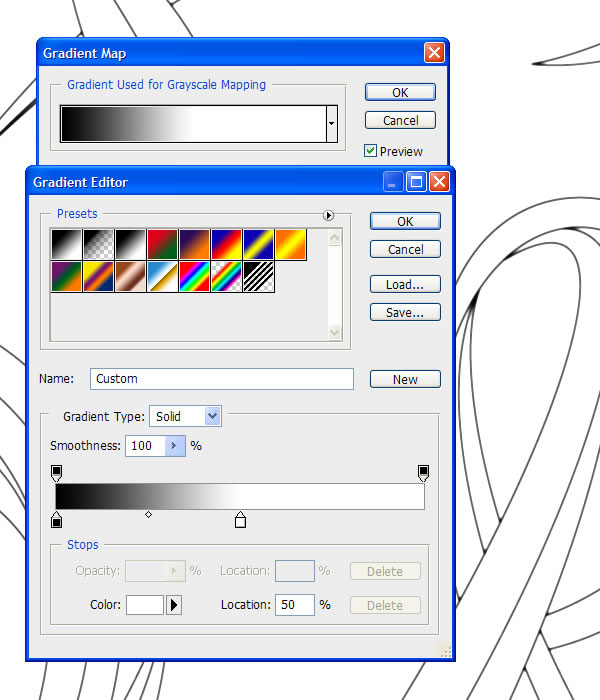This screenshot has height=700, width=600.
Task: Open the Color stop arrow menu
Action: (x=174, y=605)
